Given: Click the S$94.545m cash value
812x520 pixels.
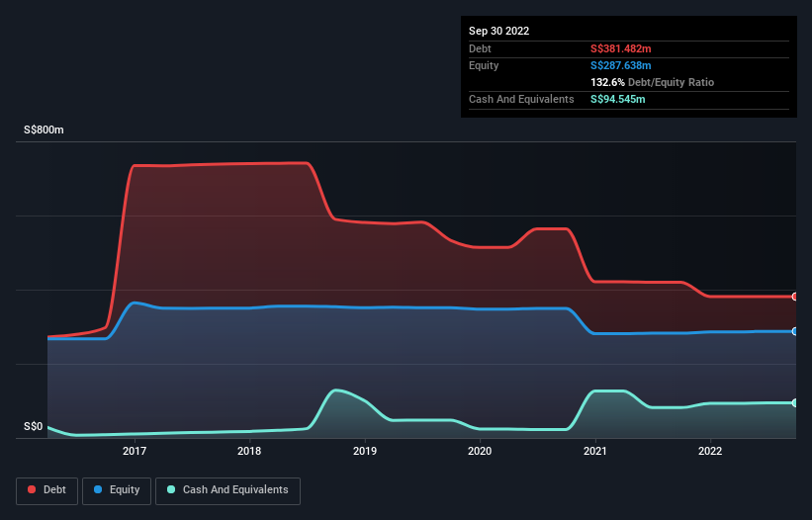Looking at the screenshot, I should tap(618, 99).
